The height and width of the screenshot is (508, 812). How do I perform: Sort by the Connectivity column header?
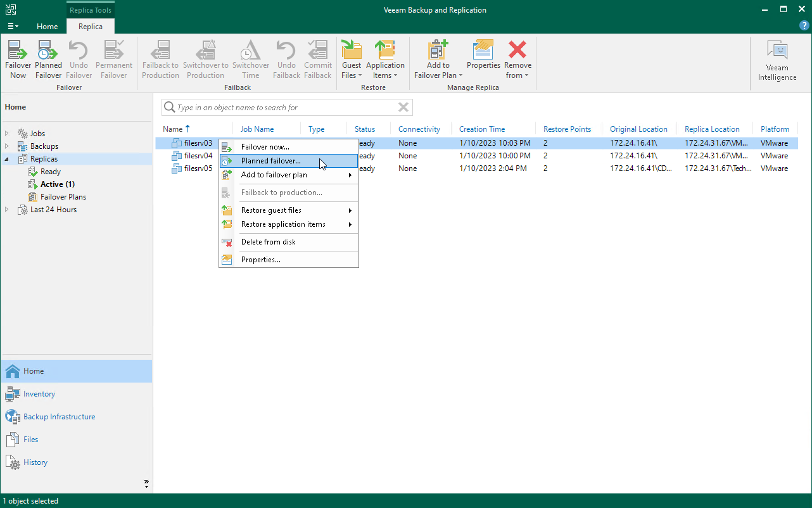419,129
